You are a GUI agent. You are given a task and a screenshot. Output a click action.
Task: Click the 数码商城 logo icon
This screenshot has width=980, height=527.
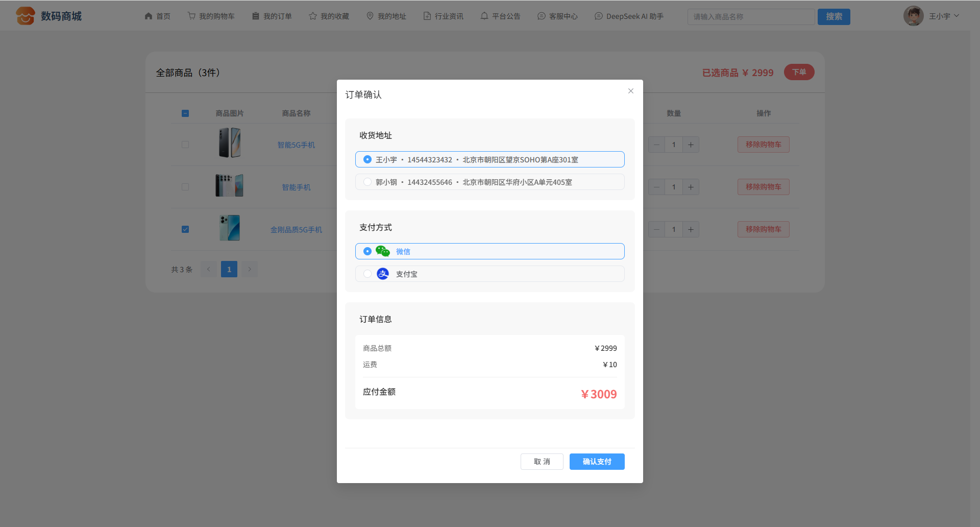[x=25, y=16]
